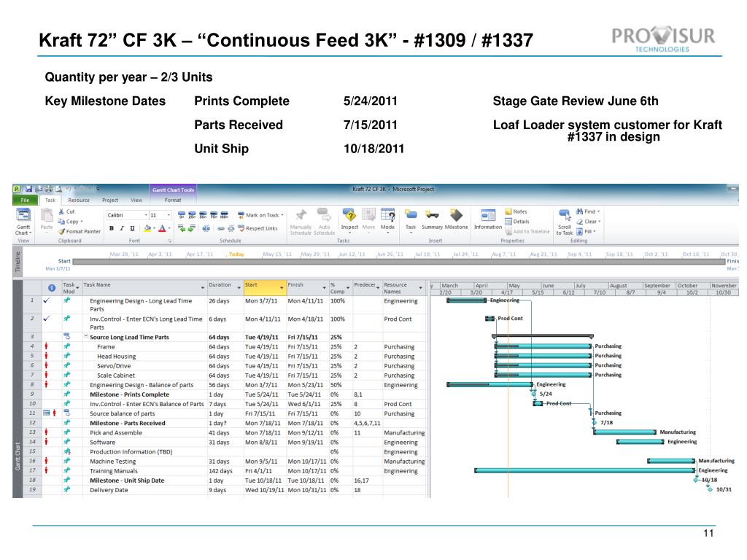This screenshot has width=747, height=560.
Task: Click the Today marker on timeline
Action: pyautogui.click(x=236, y=254)
